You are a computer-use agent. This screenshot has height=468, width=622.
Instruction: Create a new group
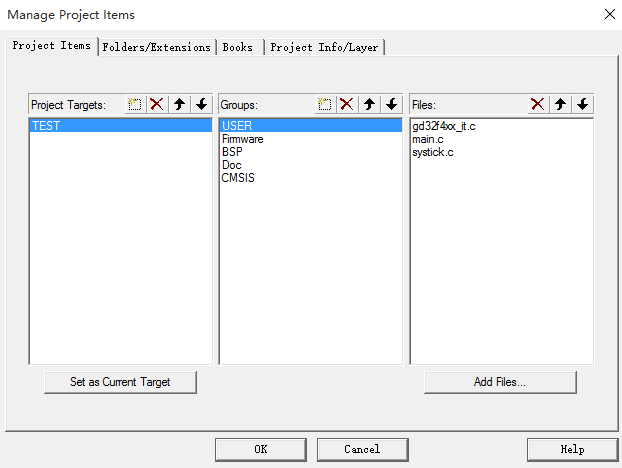tap(325, 105)
